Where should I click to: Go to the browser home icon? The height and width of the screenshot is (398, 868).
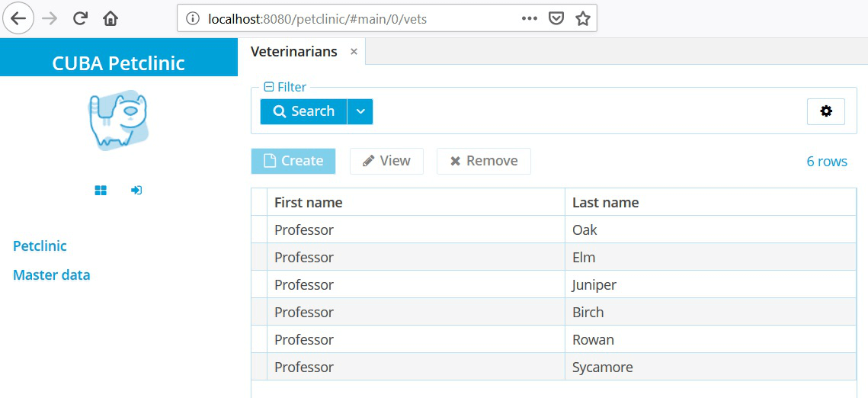tap(111, 18)
